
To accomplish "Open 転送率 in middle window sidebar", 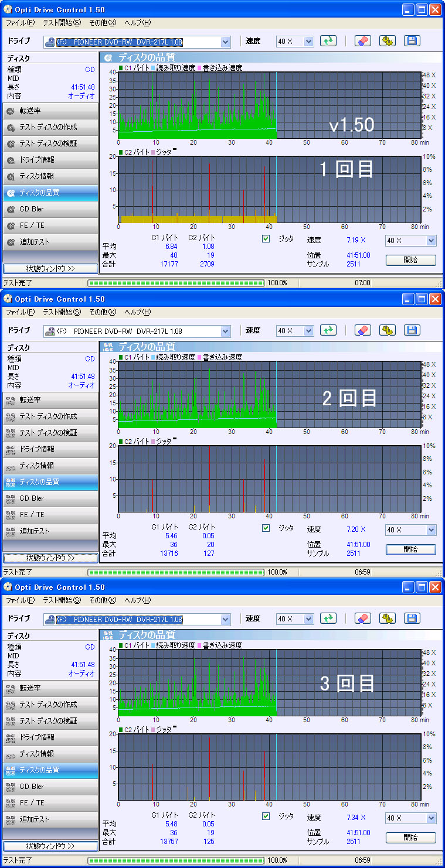I will pos(50,400).
